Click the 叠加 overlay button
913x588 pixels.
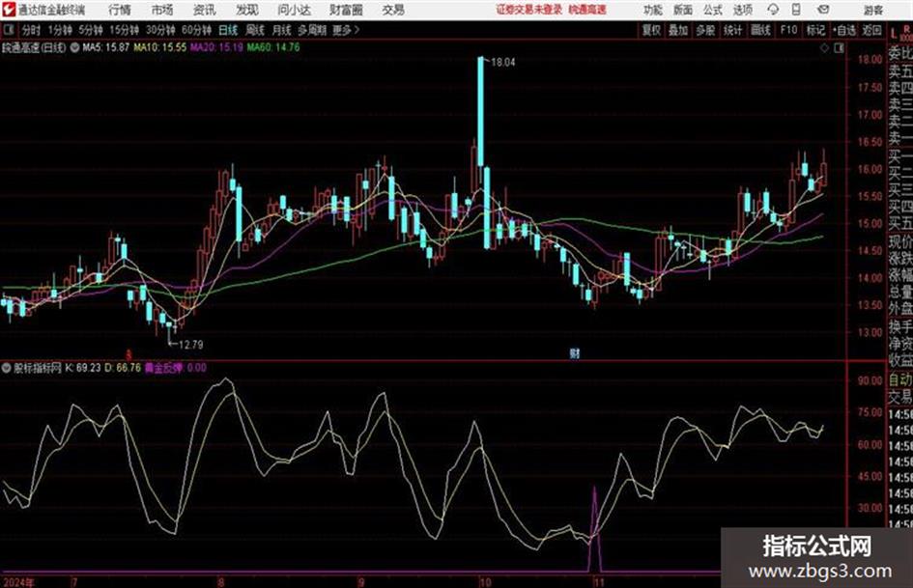pyautogui.click(x=678, y=30)
